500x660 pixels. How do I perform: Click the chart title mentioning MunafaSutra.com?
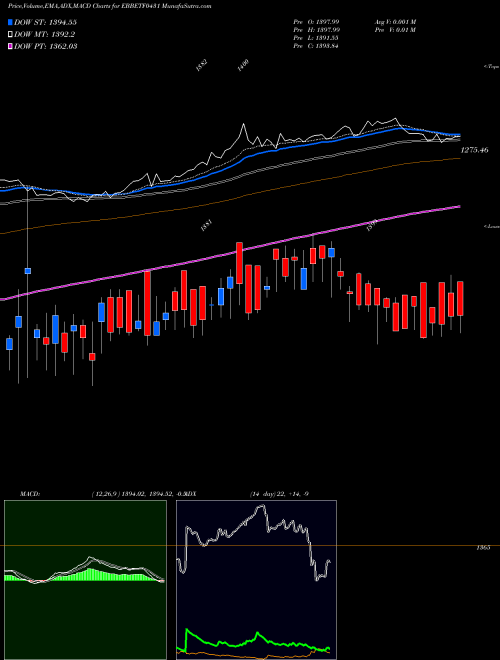tap(110, 6)
